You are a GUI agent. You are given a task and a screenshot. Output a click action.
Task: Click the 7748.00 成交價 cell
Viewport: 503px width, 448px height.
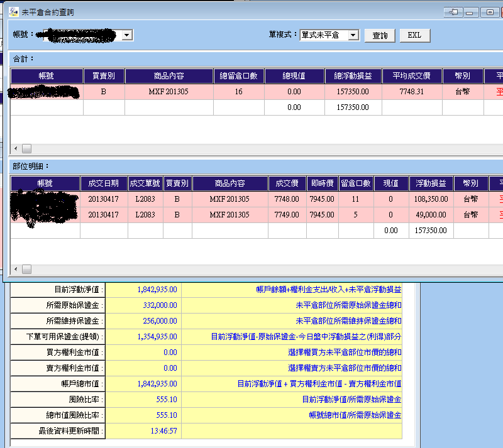287,199
